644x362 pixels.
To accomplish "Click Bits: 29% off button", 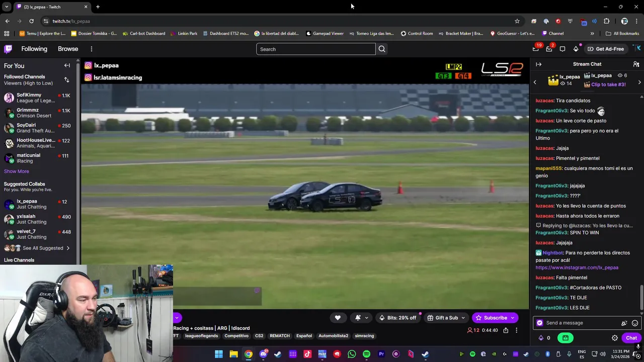I will pyautogui.click(x=397, y=318).
